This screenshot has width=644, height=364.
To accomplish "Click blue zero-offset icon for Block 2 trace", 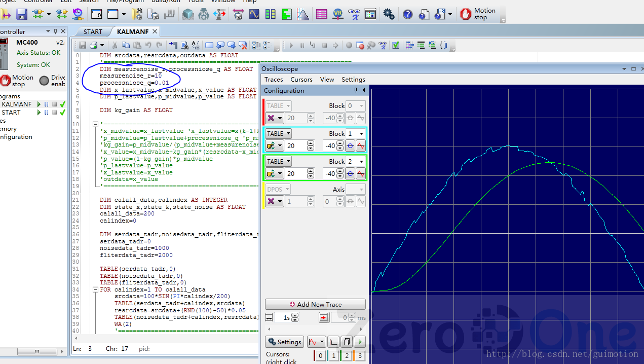I will click(x=350, y=173).
